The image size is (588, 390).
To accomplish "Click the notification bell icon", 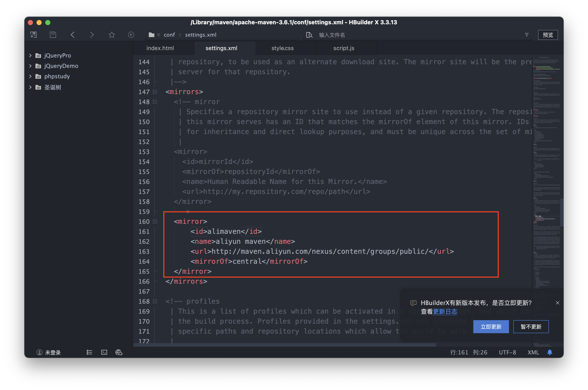I will coord(550,352).
